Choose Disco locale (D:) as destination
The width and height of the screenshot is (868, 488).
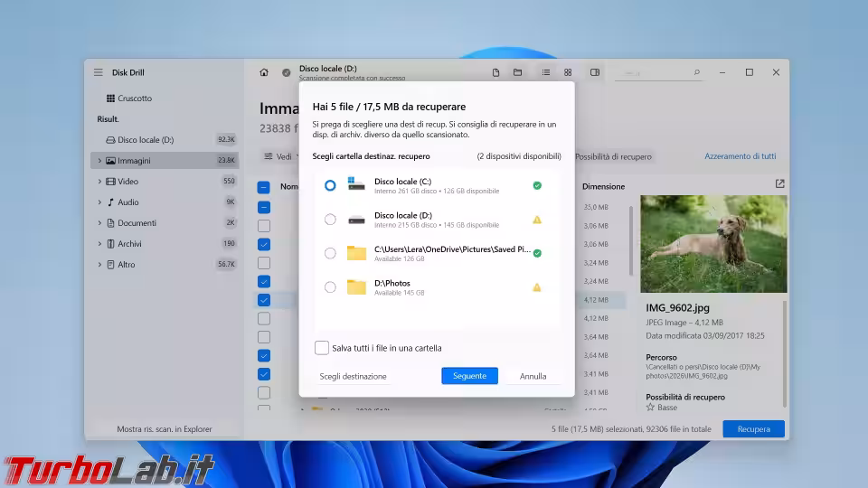[330, 220]
